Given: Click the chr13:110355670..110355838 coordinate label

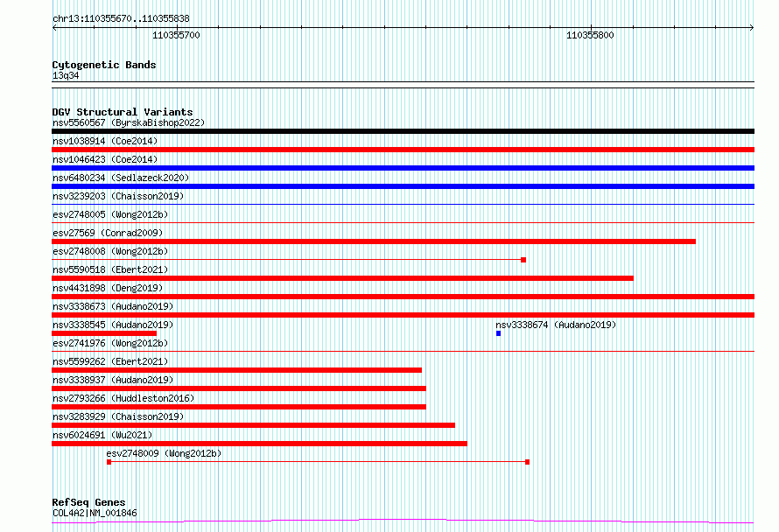Looking at the screenshot, I should 121,18.
